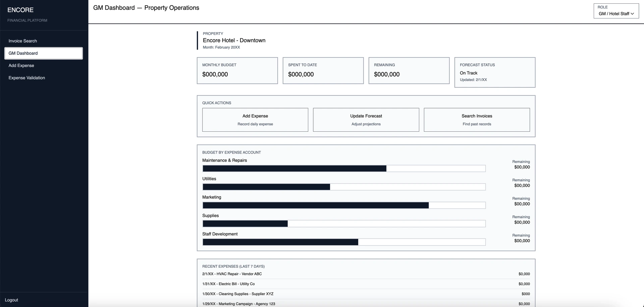
Task: Click the Spent To Date card
Action: click(x=323, y=71)
